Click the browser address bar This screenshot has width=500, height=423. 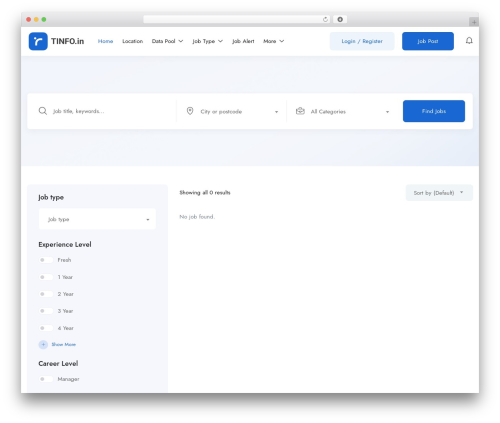click(x=236, y=19)
